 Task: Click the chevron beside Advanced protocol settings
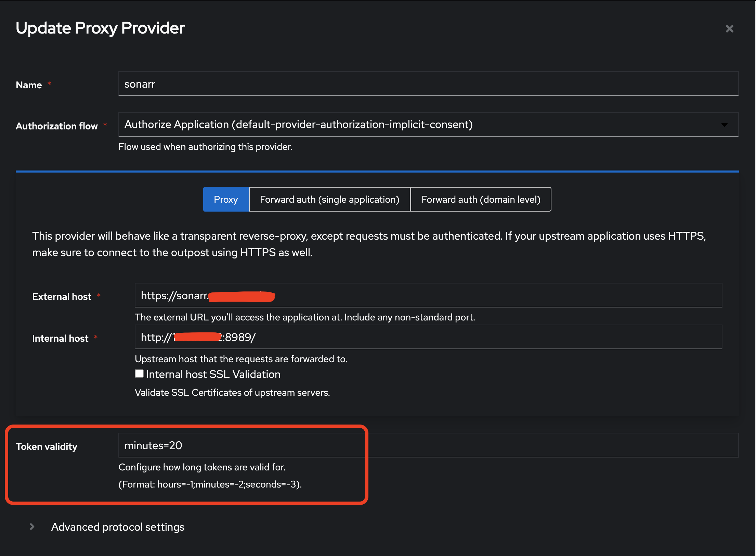pyautogui.click(x=32, y=527)
